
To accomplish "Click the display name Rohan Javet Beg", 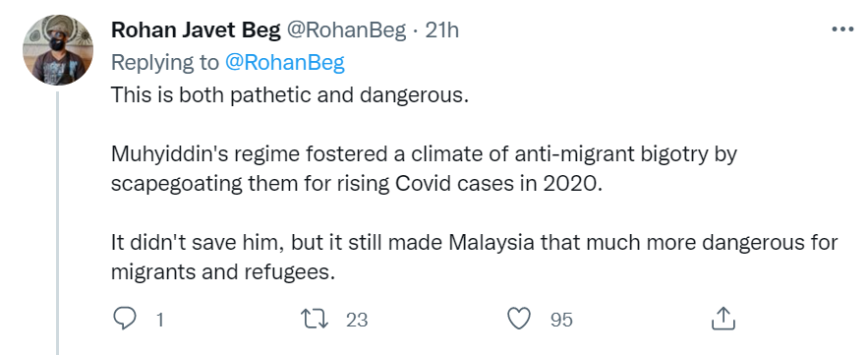I will [x=196, y=30].
